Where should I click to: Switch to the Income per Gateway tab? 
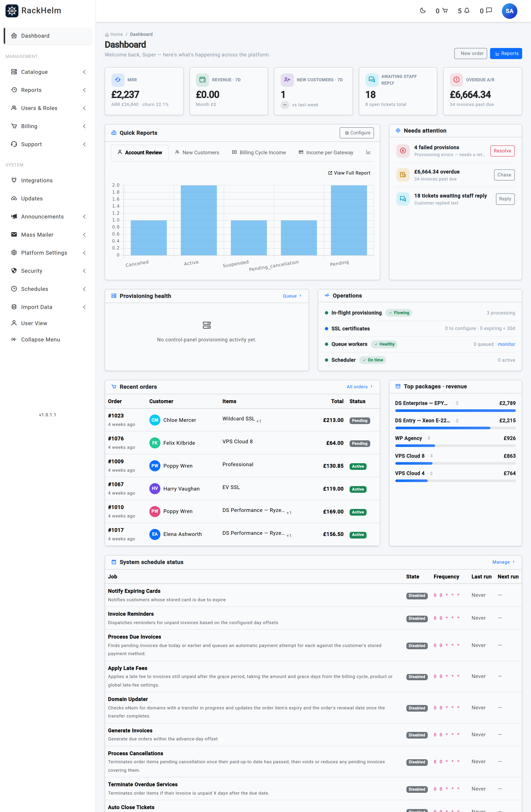[x=326, y=152]
